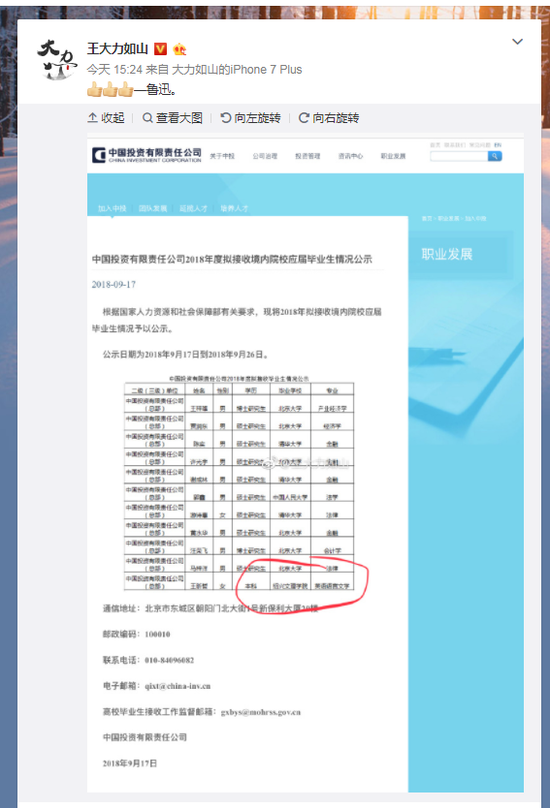This screenshot has width=550, height=808.
Task: Open the 投资管理 menu item
Action: (x=308, y=156)
